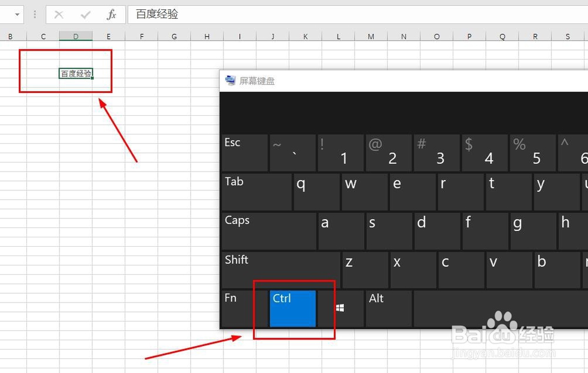Tap the v key on screen keyboard

click(x=509, y=270)
